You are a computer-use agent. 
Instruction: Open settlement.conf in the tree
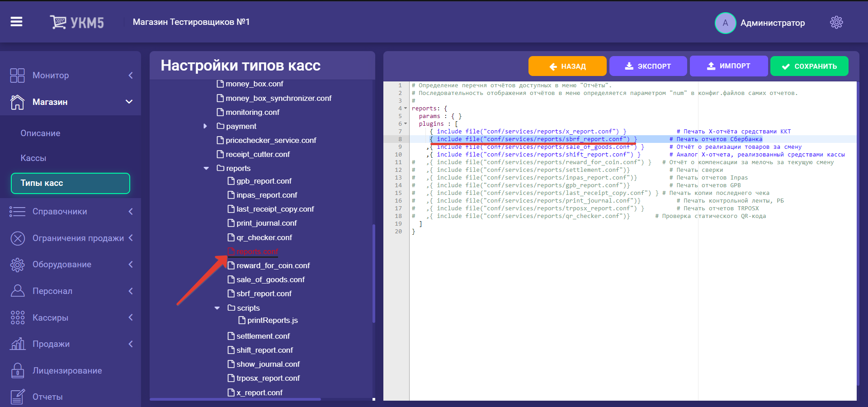(x=263, y=336)
